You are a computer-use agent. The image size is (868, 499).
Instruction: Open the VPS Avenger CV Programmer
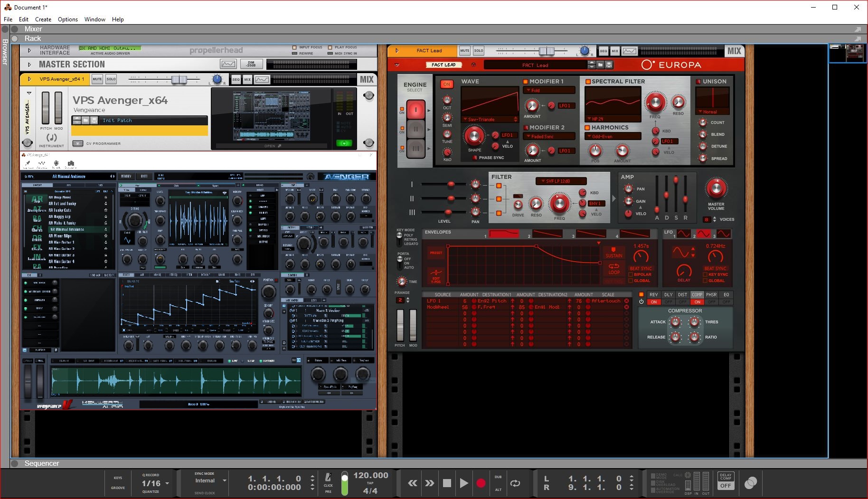[77, 143]
